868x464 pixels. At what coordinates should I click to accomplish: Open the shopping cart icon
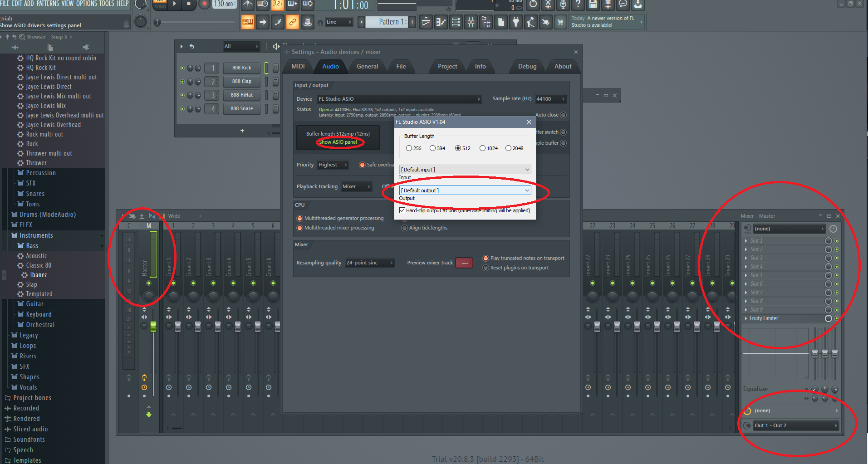click(561, 22)
